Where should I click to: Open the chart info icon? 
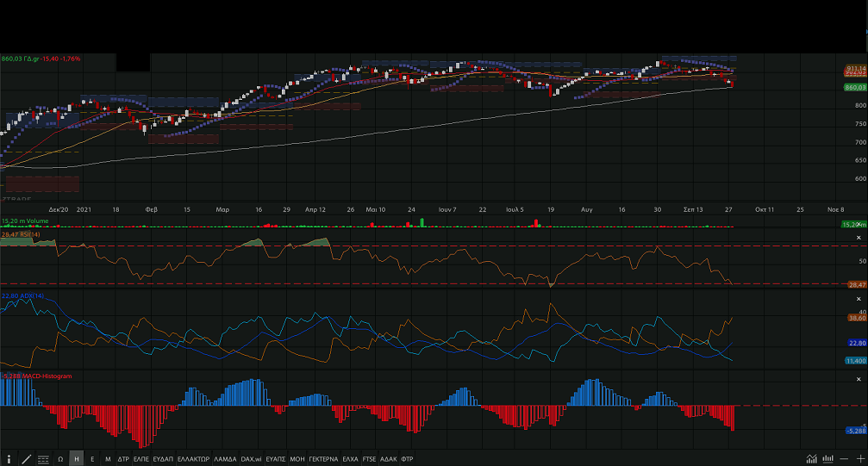click(10, 459)
